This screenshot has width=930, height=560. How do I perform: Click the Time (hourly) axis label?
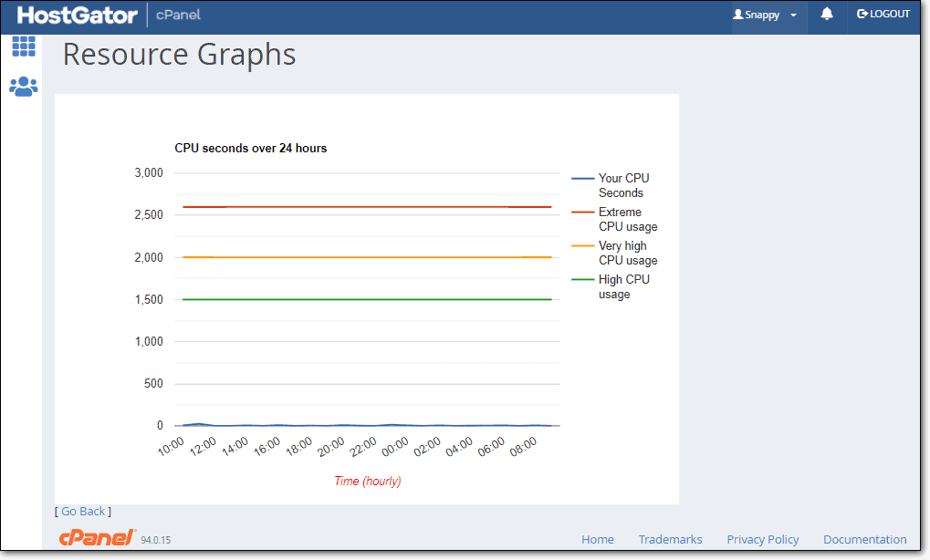tap(368, 481)
